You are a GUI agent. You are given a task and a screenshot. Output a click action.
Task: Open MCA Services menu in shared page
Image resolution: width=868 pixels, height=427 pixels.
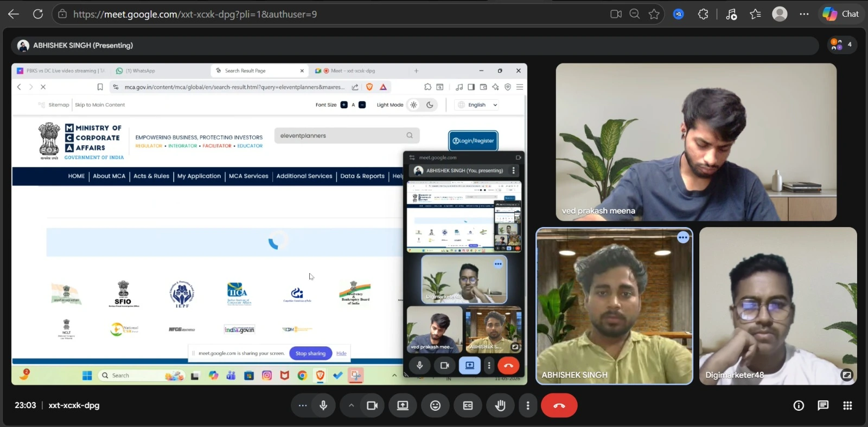pyautogui.click(x=248, y=176)
